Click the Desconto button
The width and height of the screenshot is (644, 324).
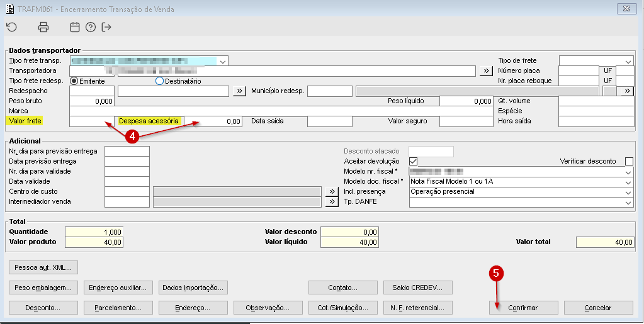[43, 308]
